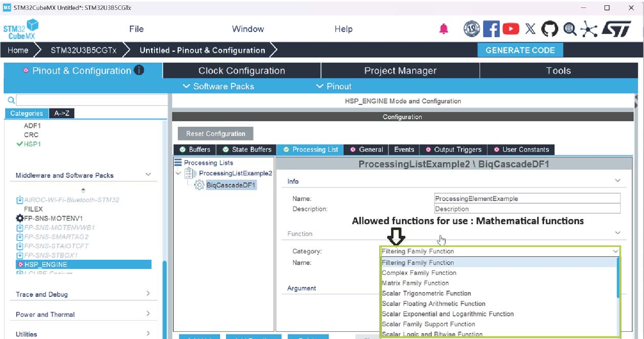Open the ST anniversary badge icon

tap(472, 29)
